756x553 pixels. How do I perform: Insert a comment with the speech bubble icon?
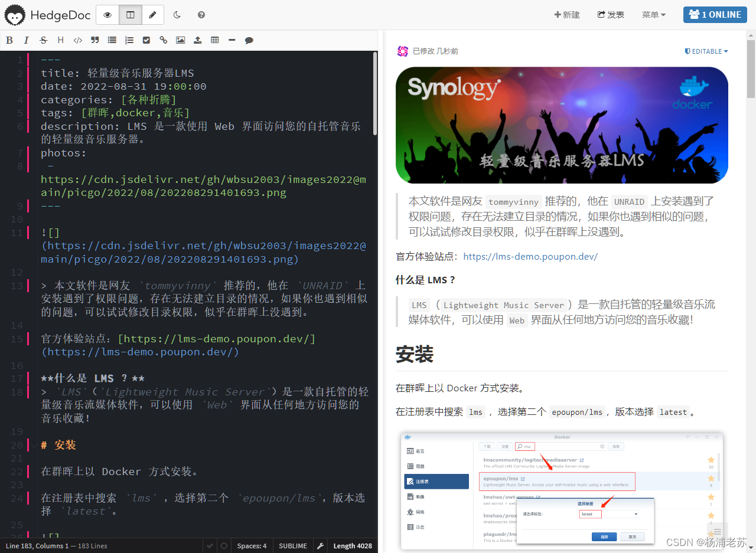249,40
